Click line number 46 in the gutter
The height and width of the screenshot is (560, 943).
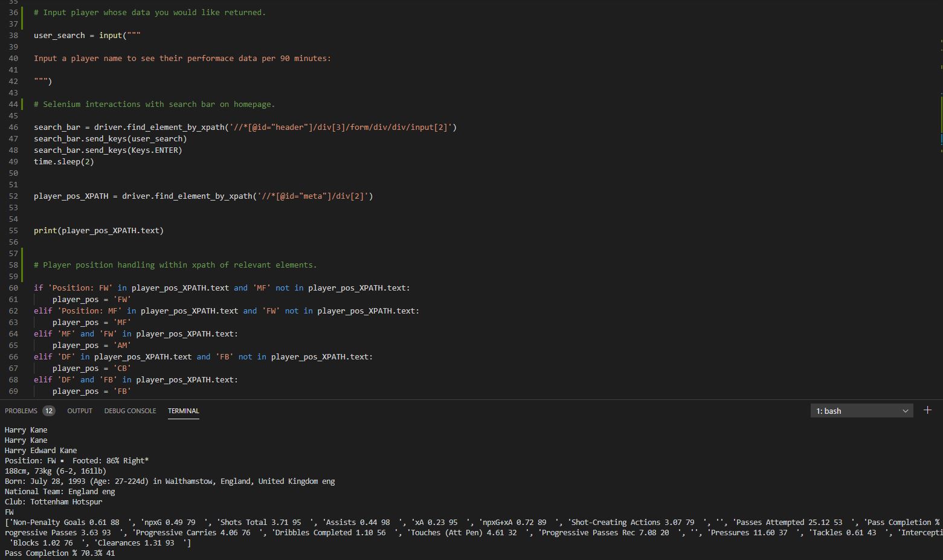(13, 127)
